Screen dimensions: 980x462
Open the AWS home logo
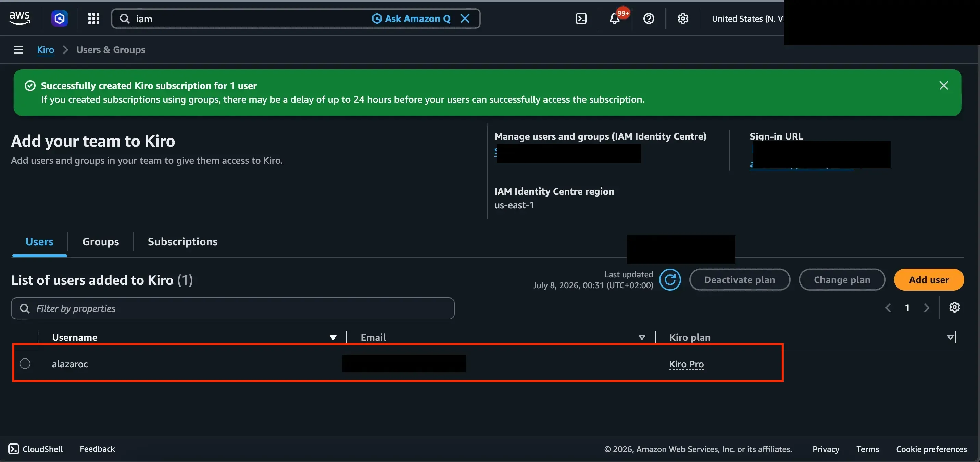pyautogui.click(x=20, y=18)
